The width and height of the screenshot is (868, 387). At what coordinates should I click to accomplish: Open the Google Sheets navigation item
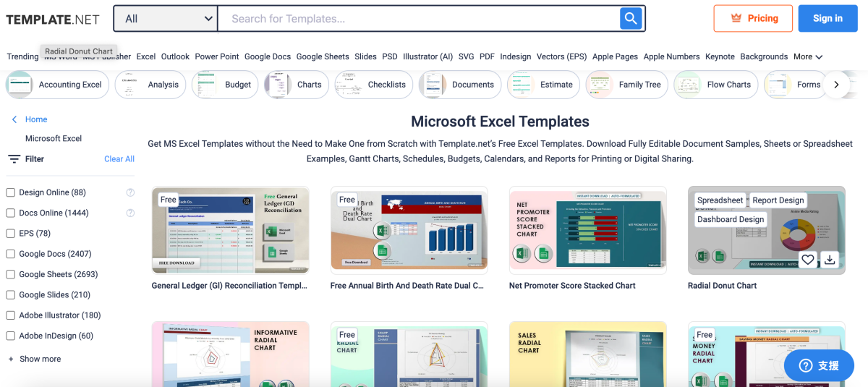point(323,56)
